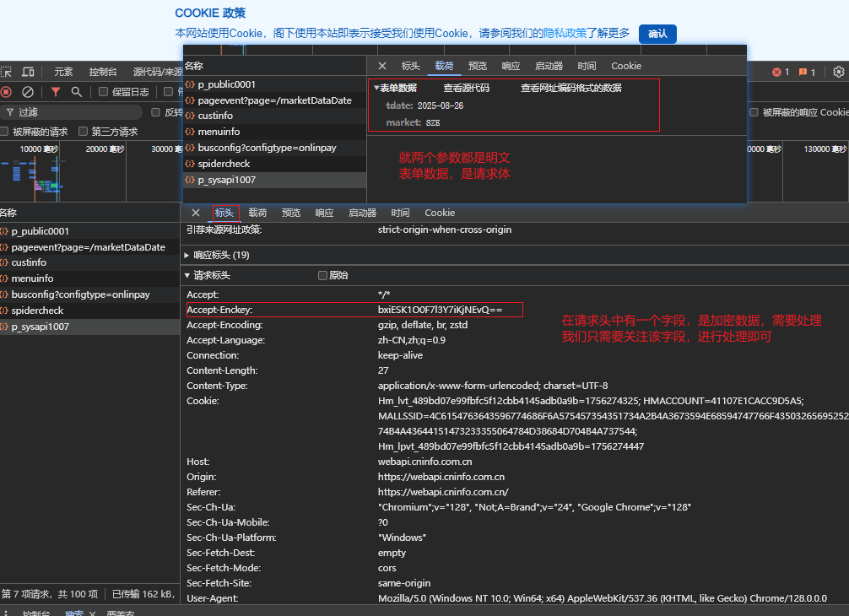Open 时间 tab in lower pane
The height and width of the screenshot is (616, 849).
400,213
